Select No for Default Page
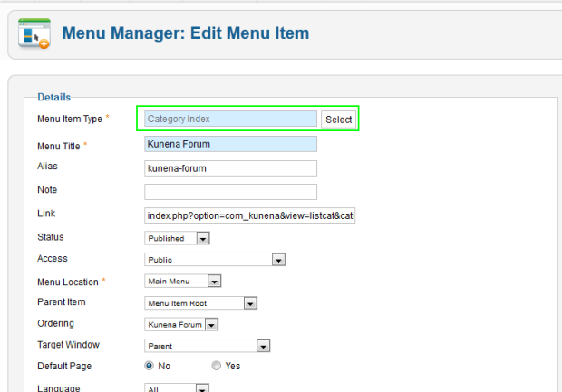This screenshot has height=392, width=562. point(149,366)
